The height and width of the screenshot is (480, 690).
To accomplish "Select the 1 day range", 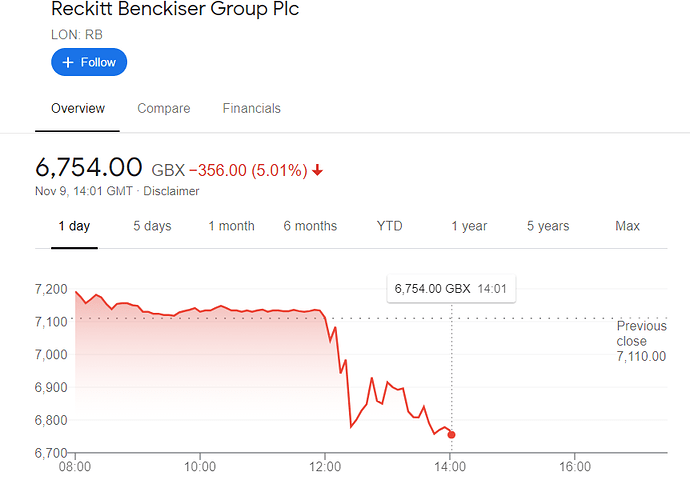I will coord(74,226).
